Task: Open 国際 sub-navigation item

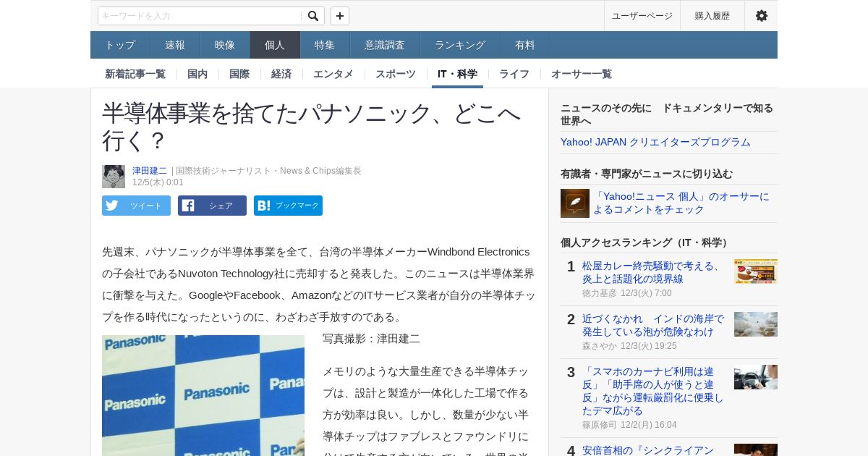Action: click(239, 74)
